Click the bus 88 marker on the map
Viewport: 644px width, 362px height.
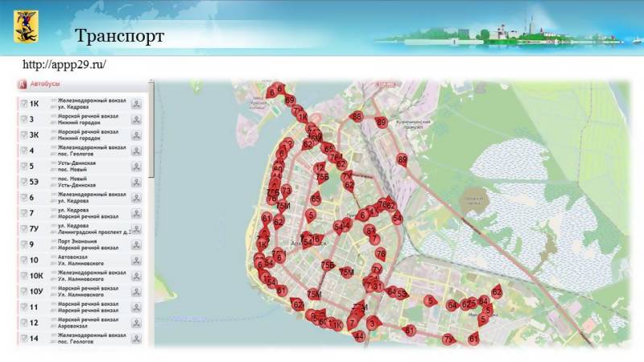(x=357, y=117)
